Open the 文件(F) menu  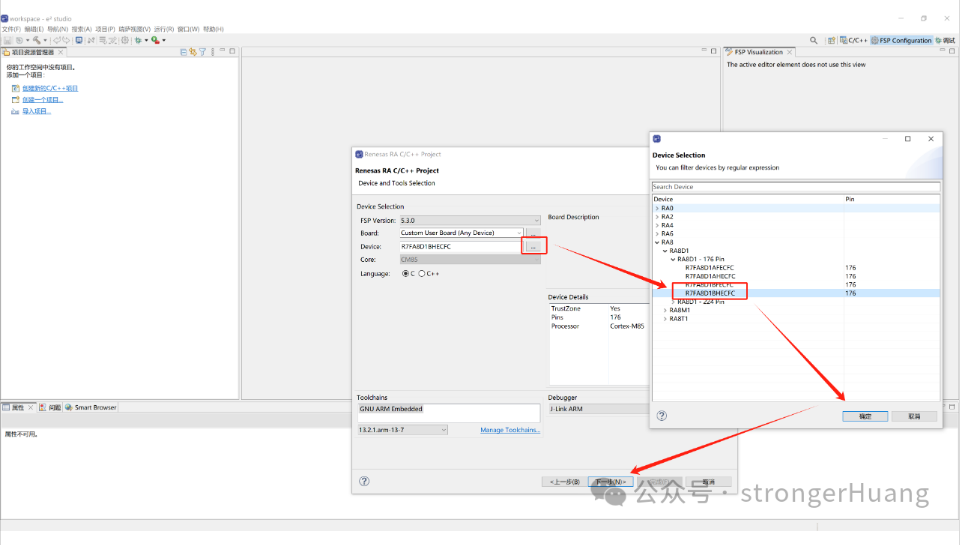click(11, 29)
